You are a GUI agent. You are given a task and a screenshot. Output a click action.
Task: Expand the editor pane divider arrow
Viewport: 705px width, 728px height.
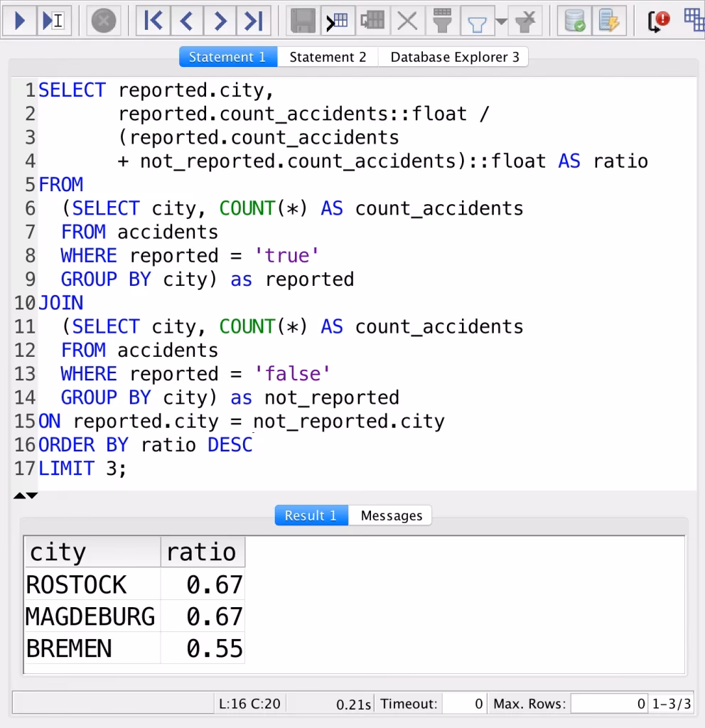pos(31,496)
